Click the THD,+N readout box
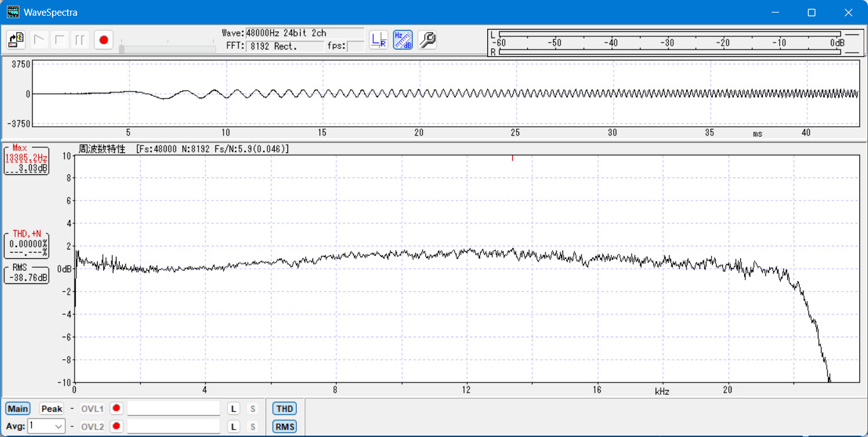 point(26,244)
